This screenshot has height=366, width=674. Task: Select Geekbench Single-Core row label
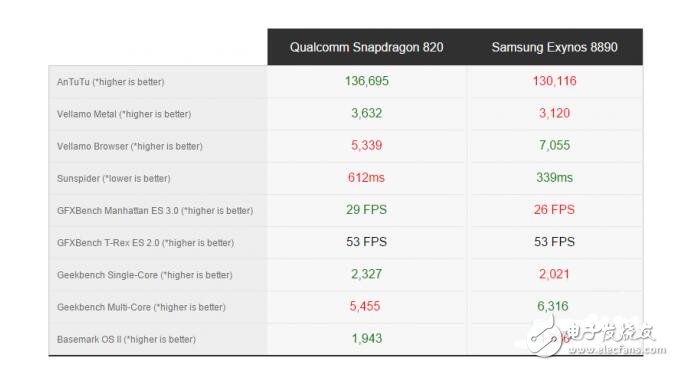[x=144, y=275]
